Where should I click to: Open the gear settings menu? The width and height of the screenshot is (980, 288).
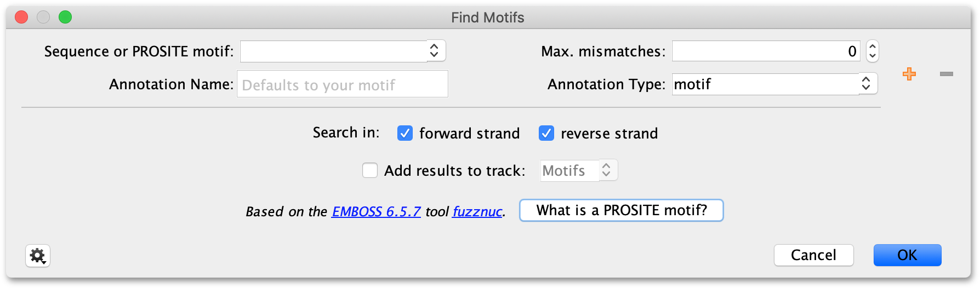(38, 256)
